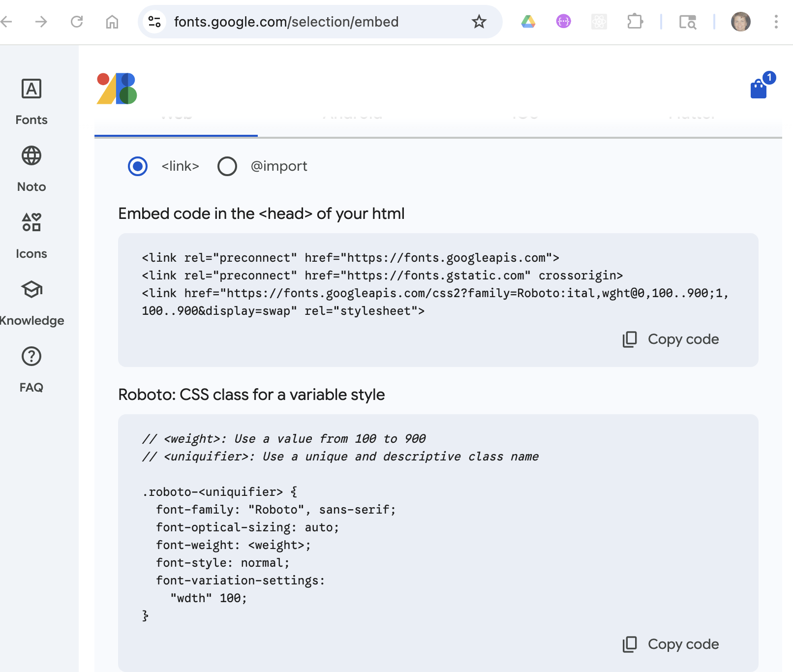The height and width of the screenshot is (672, 793).
Task: Open the Chrome three-dot menu
Action: point(776,22)
